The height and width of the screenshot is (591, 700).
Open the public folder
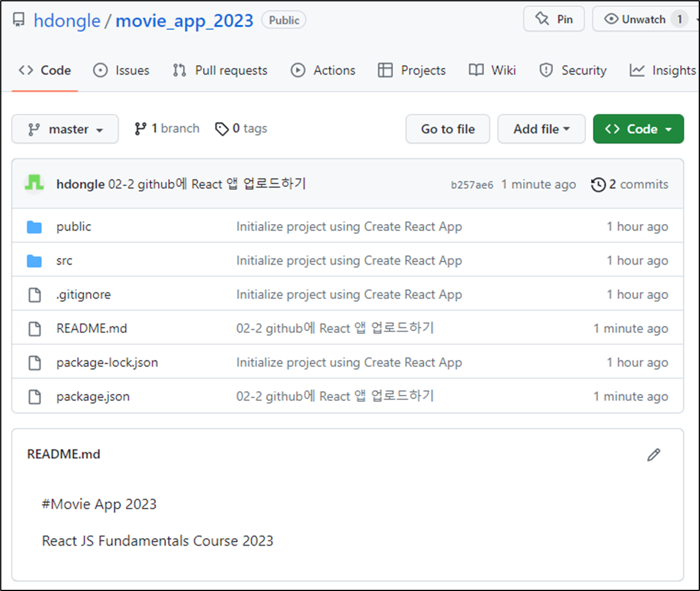click(x=74, y=227)
